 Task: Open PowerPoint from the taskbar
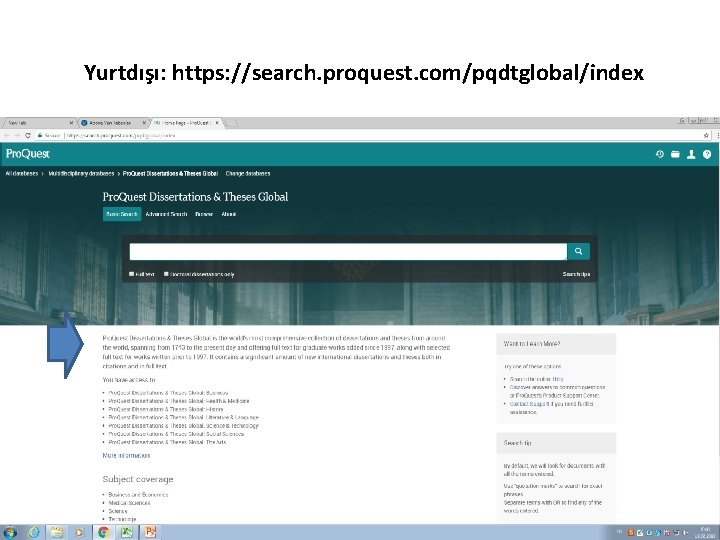point(150,532)
